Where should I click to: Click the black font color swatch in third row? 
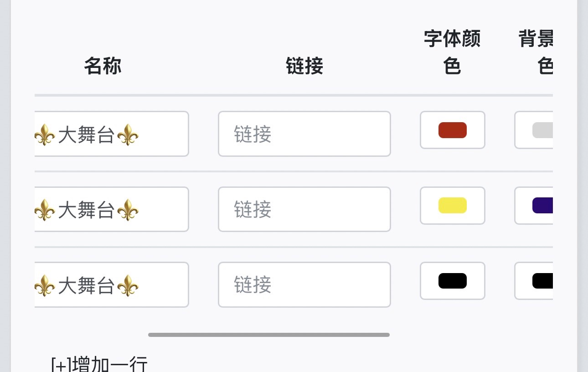[452, 281]
